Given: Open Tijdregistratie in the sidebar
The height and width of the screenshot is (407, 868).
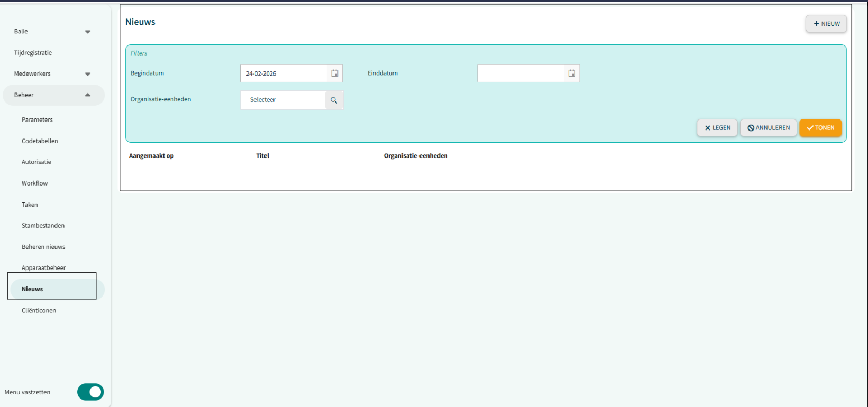Looking at the screenshot, I should tap(33, 53).
